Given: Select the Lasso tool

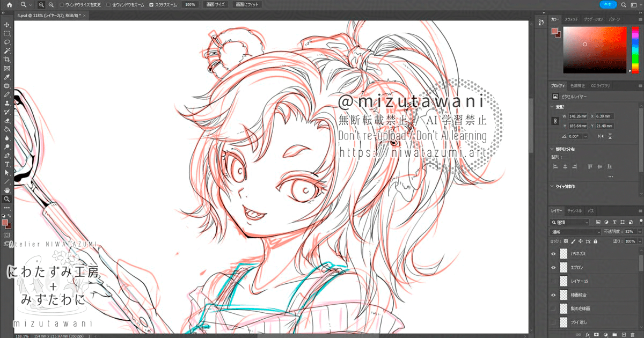Looking at the screenshot, I should point(7,42).
